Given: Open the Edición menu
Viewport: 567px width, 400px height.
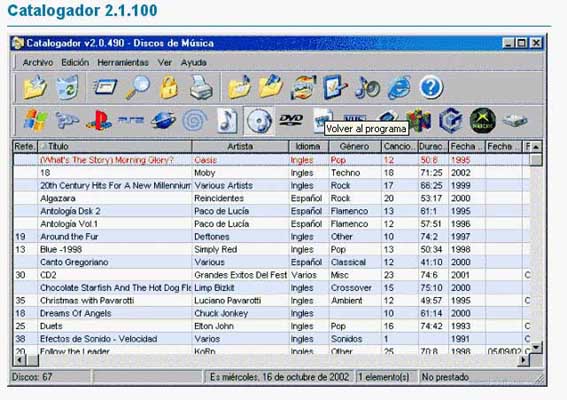Looking at the screenshot, I should point(75,63).
